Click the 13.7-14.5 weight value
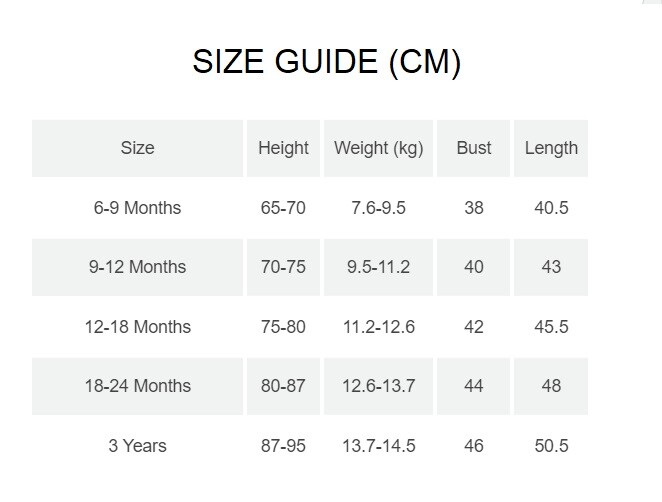This screenshot has width=662, height=502. [378, 446]
